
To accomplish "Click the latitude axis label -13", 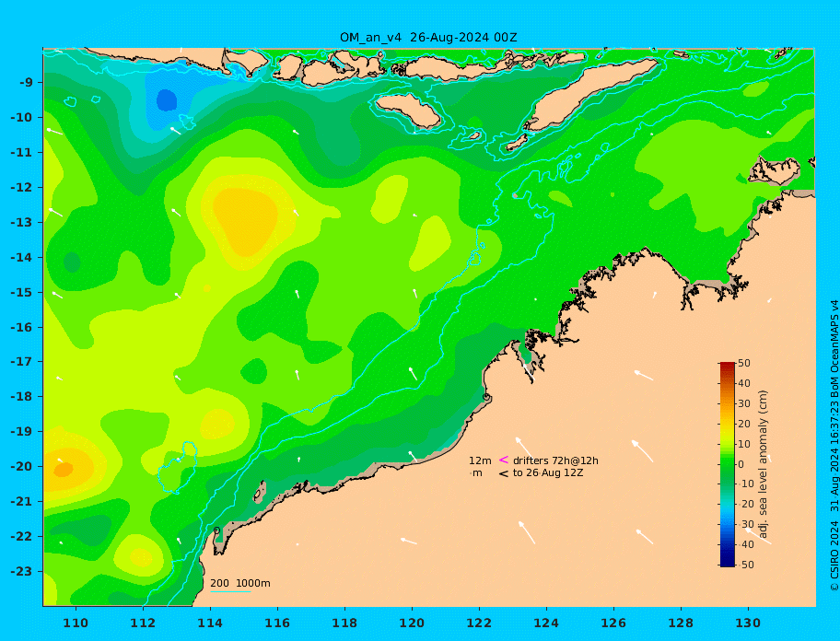I will (21, 222).
